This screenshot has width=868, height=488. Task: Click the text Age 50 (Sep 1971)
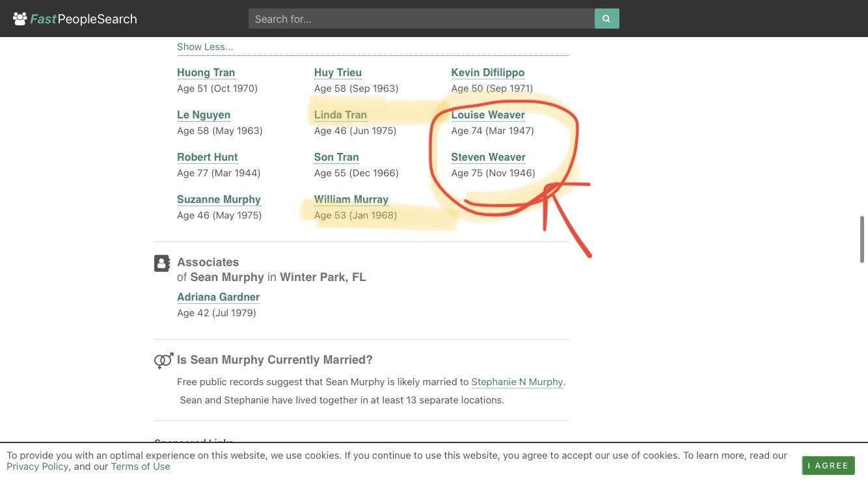click(492, 88)
